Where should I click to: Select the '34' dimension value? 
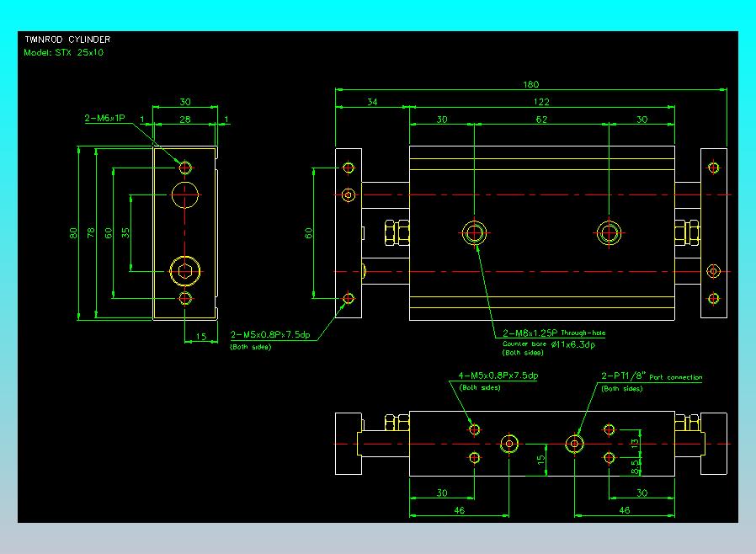pyautogui.click(x=372, y=102)
